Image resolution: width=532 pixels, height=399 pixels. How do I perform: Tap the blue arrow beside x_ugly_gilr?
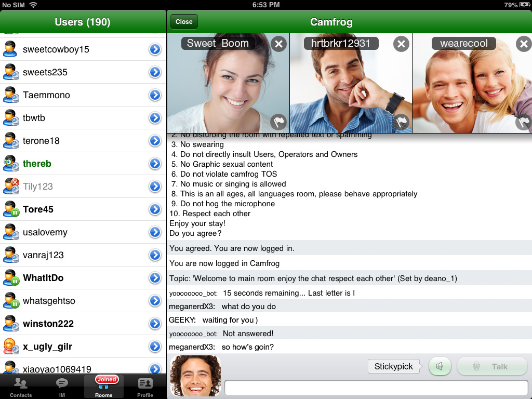point(155,347)
